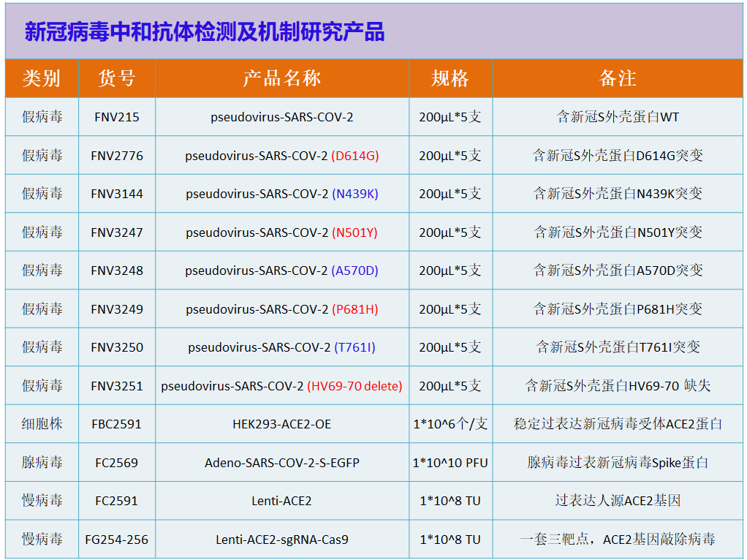
Task: Click 200μL*5支 in the FNV215 row
Action: pyautogui.click(x=450, y=117)
